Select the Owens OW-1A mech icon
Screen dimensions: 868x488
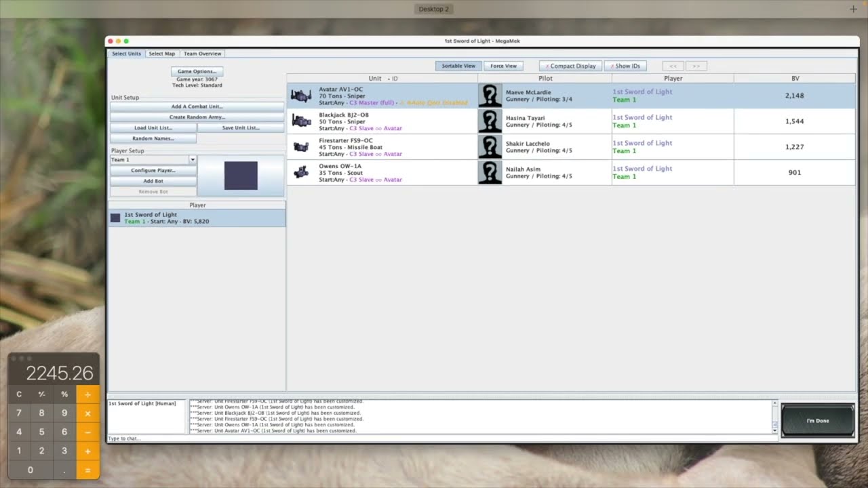[x=301, y=172]
